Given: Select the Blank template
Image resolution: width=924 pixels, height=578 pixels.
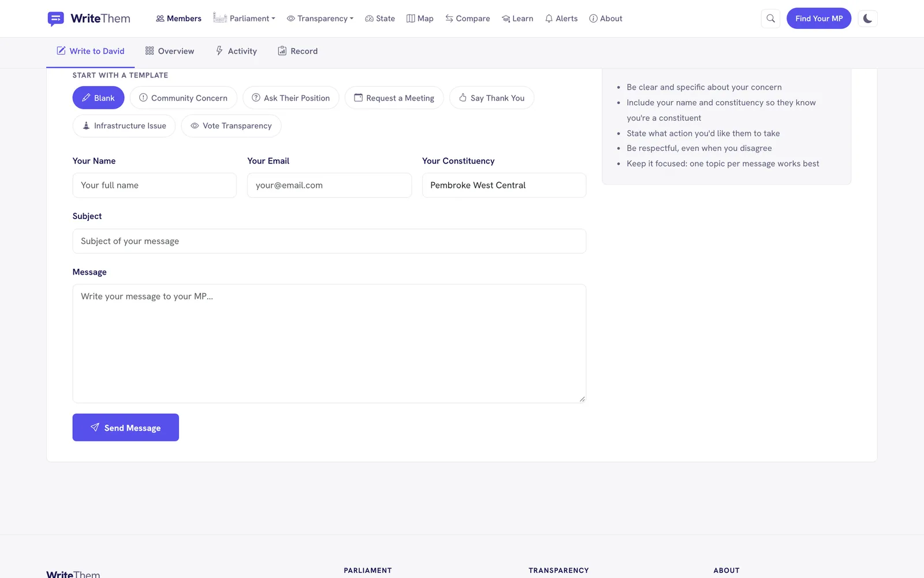Looking at the screenshot, I should pyautogui.click(x=98, y=98).
